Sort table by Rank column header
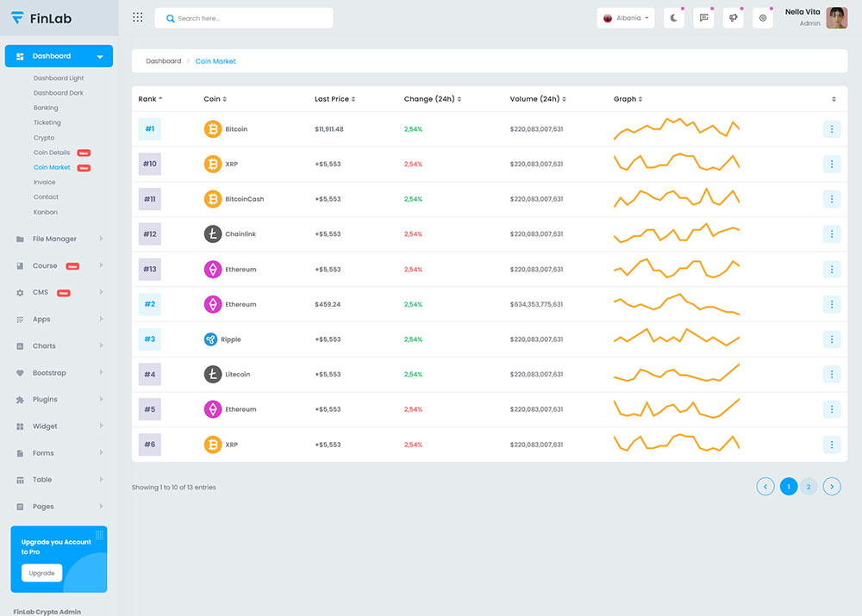 150,99
